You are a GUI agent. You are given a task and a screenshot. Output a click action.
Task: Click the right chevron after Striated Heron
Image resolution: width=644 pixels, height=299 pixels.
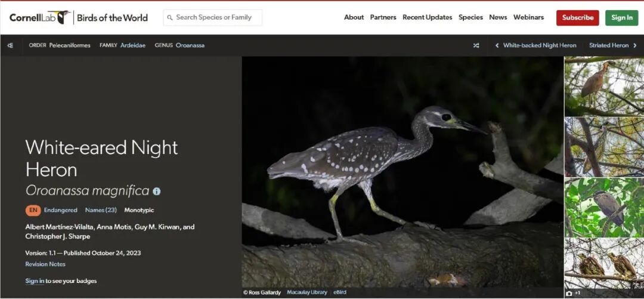(635, 45)
